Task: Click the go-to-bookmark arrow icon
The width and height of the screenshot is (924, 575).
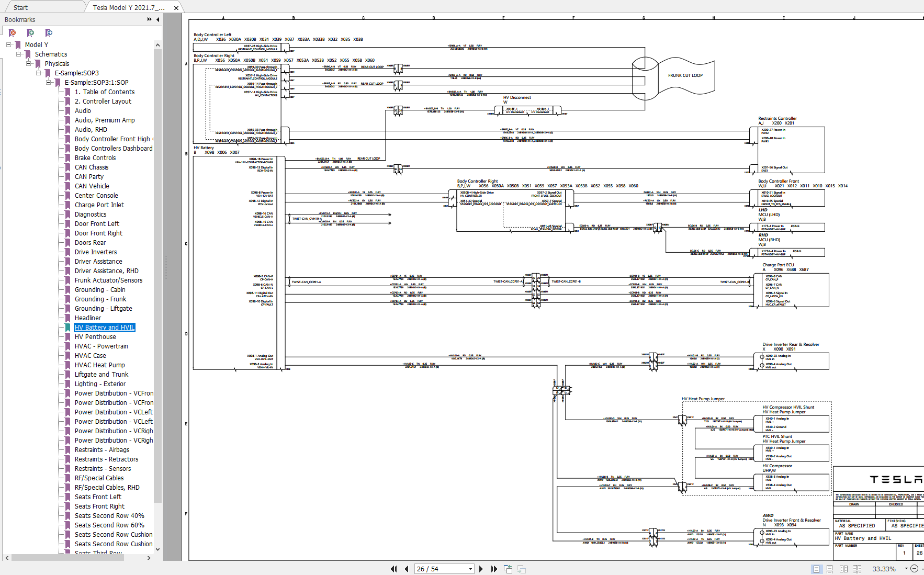Action: pos(49,33)
